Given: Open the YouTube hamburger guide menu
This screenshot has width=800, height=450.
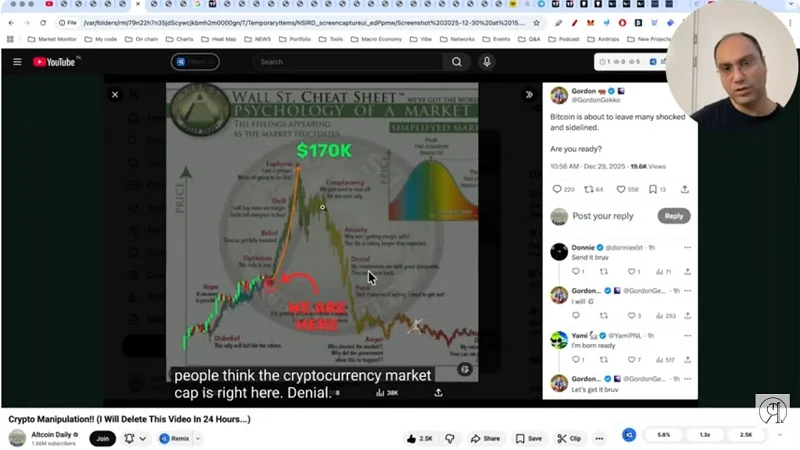Looking at the screenshot, I should click(17, 62).
